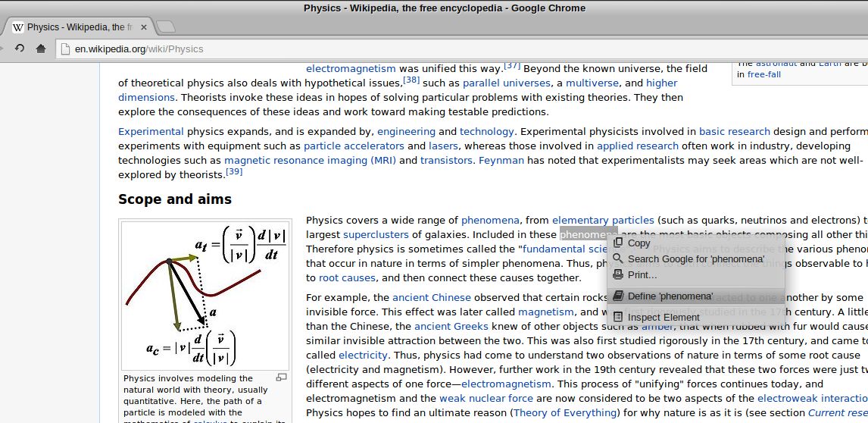
Task: Click the printer icon next to Print...
Action: 618,274
